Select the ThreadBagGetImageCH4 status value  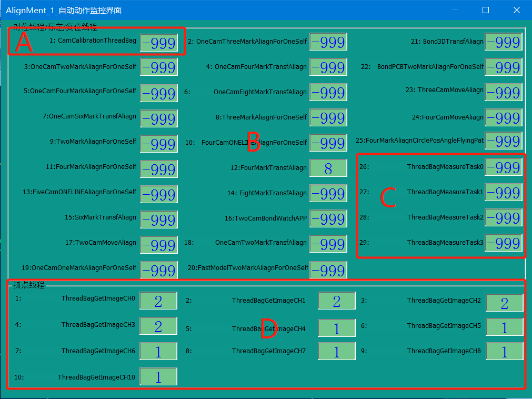337,328
